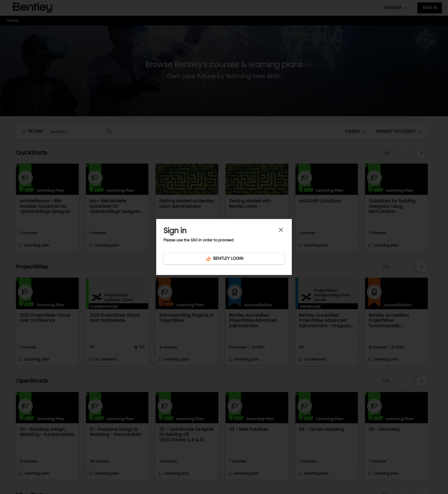Screen dimensions: 448x494
Task: Go to next QuickStarts page arrow
Action: pos(421,153)
